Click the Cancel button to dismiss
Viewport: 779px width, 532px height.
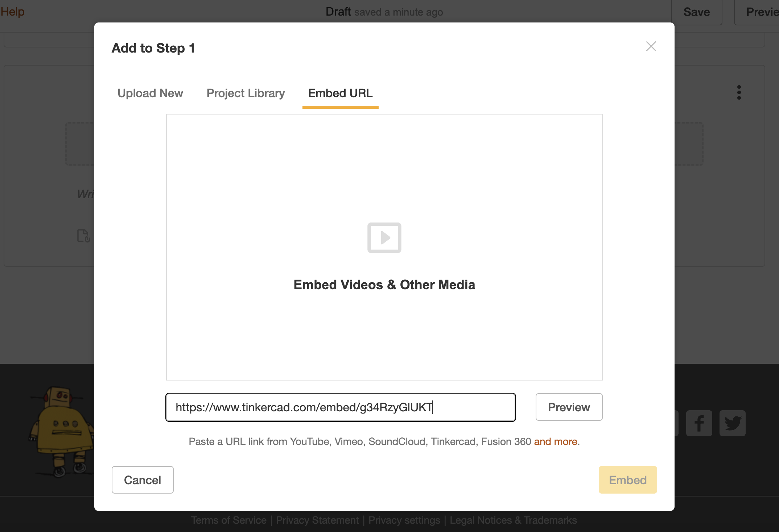(x=143, y=479)
